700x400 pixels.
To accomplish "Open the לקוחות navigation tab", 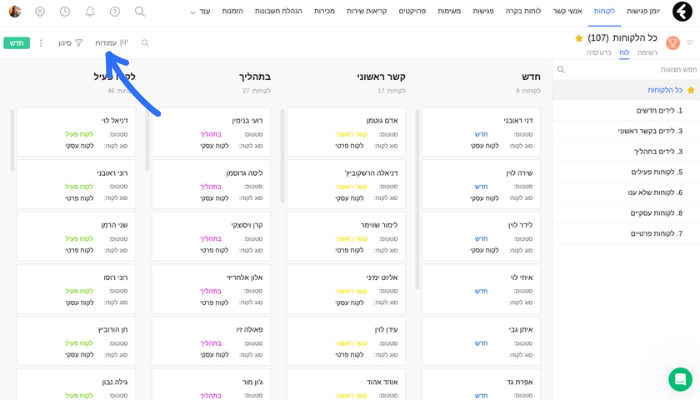I will pos(604,11).
